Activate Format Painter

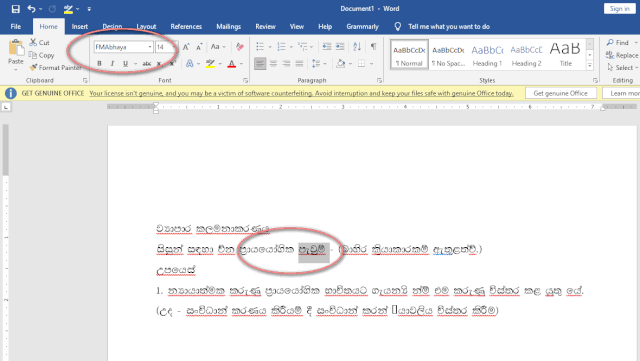pyautogui.click(x=56, y=68)
